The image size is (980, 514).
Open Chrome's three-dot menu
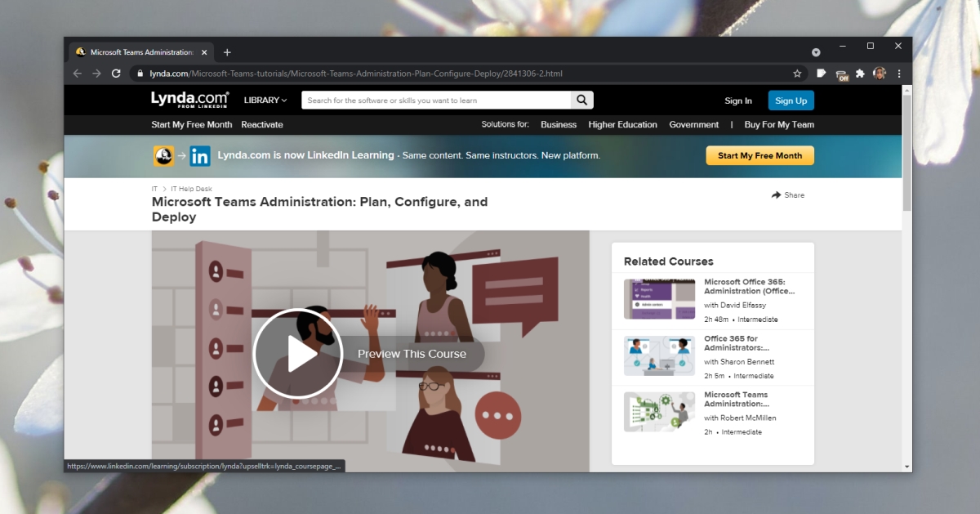pos(899,74)
